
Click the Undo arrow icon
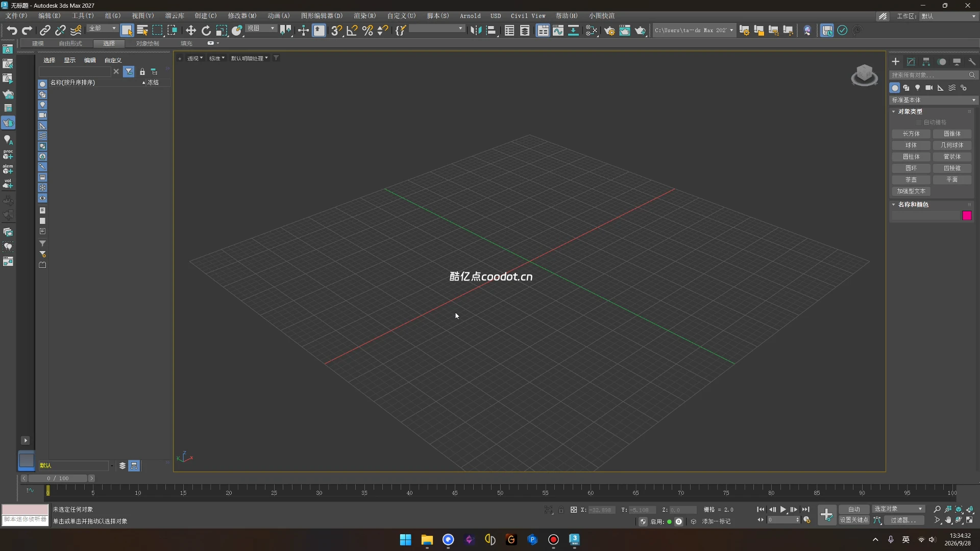pos(12,31)
